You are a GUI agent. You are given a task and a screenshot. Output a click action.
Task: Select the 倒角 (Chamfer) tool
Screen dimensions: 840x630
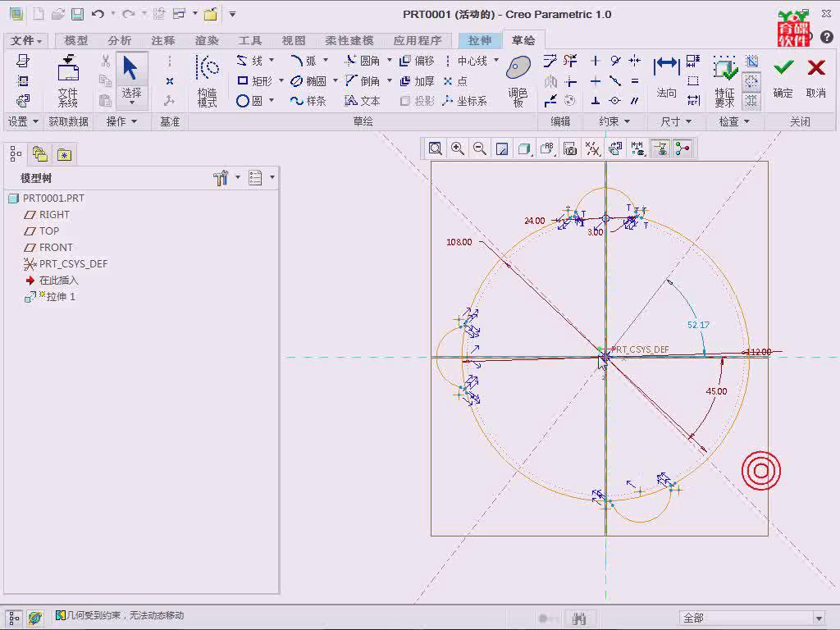(x=363, y=81)
